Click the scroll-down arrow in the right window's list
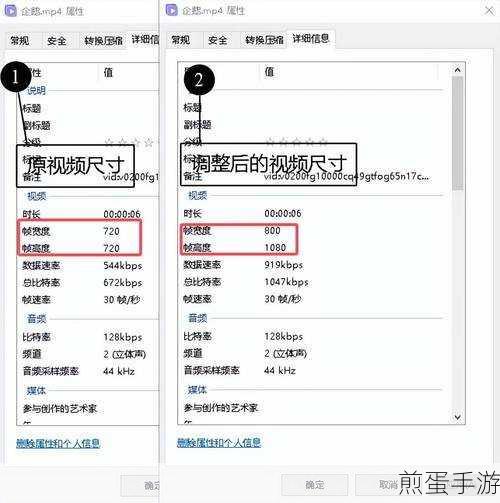Viewport: 500px width, 503px height. pos(458,417)
